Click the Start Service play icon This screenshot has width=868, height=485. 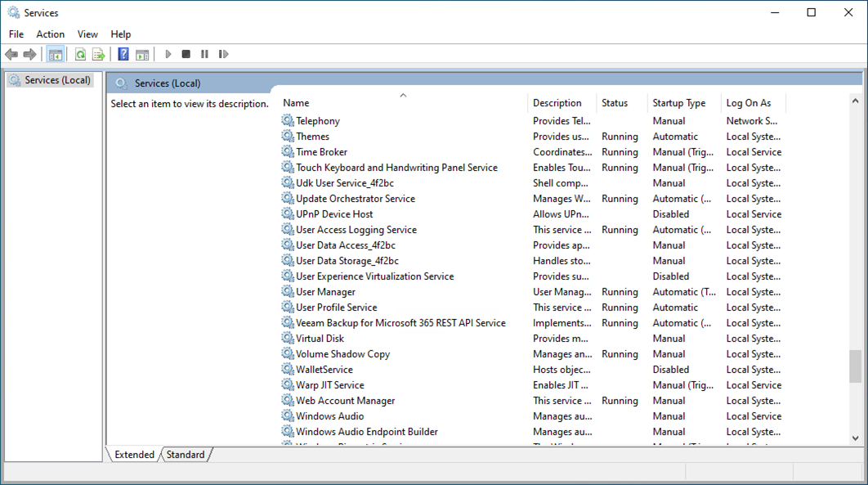pyautogui.click(x=168, y=54)
